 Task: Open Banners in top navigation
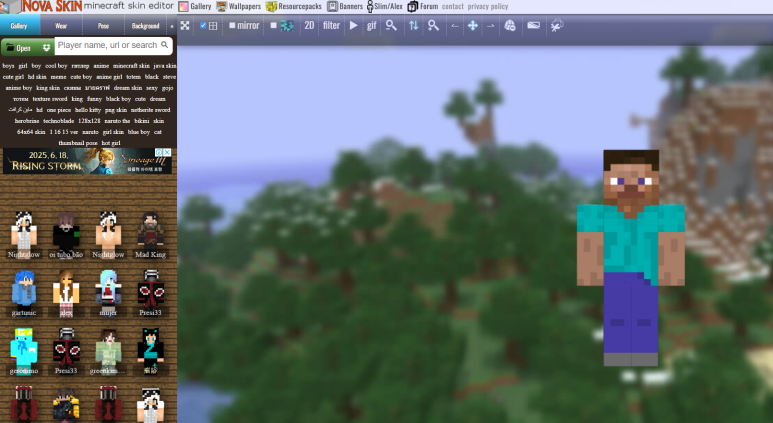345,6
